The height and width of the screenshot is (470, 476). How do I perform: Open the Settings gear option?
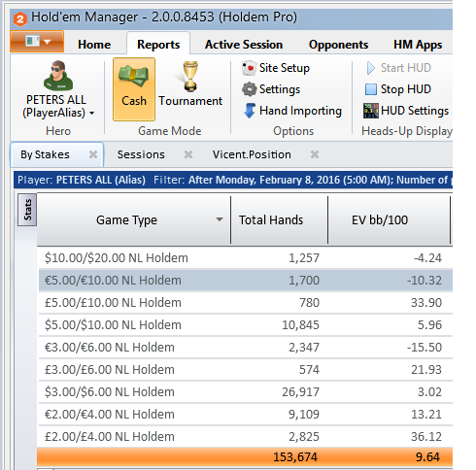[271, 89]
